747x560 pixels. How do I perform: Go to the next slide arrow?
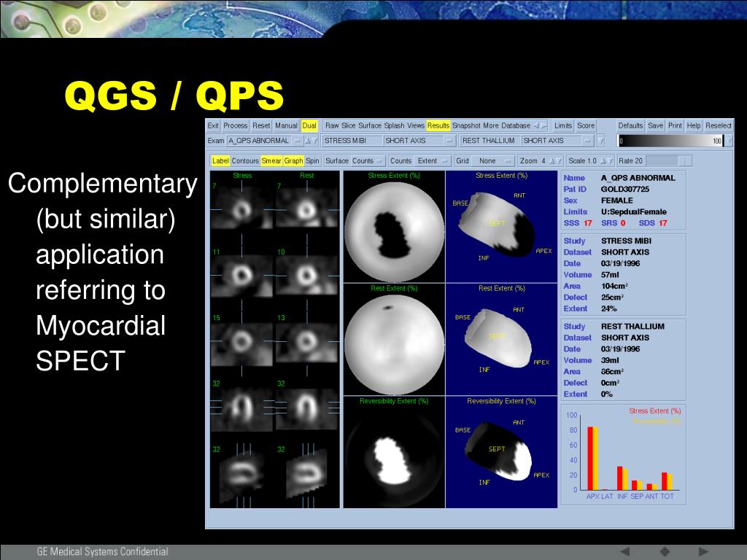pyautogui.click(x=703, y=551)
